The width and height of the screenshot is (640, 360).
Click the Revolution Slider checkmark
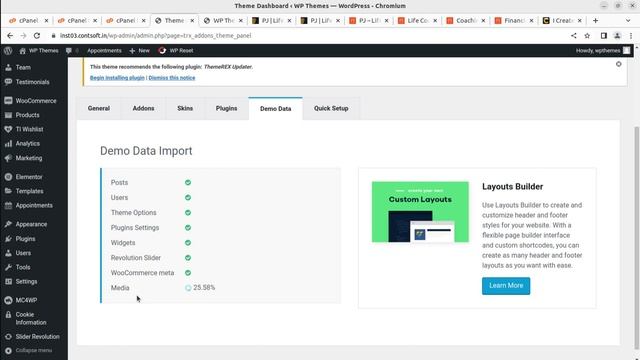pyautogui.click(x=188, y=258)
